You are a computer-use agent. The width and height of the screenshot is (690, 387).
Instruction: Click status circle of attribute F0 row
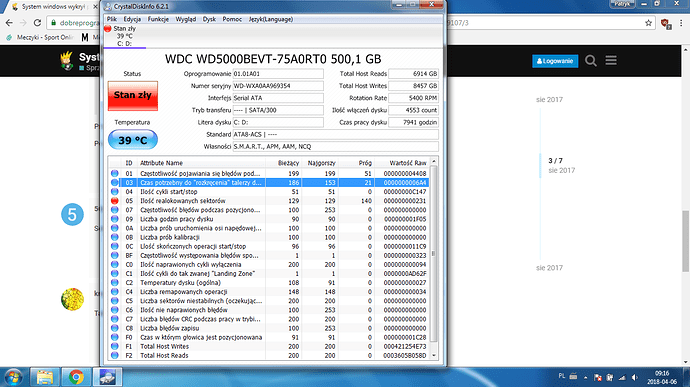[115, 337]
